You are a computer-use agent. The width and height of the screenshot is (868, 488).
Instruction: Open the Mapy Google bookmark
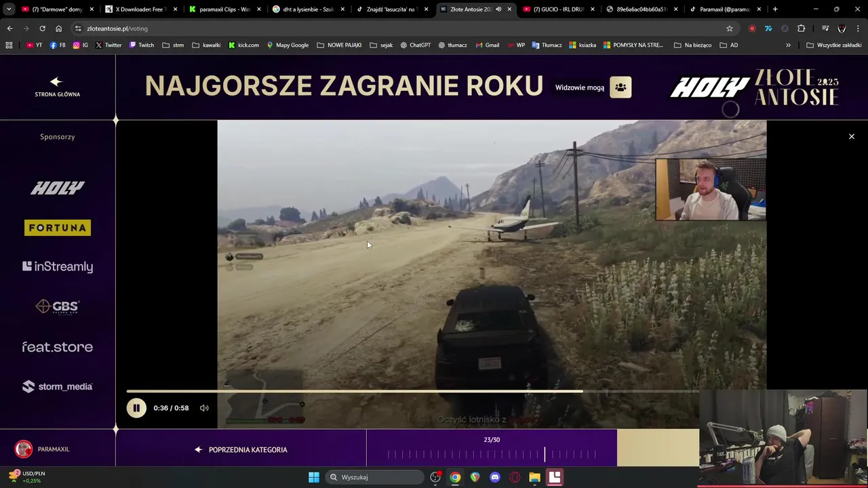(288, 45)
